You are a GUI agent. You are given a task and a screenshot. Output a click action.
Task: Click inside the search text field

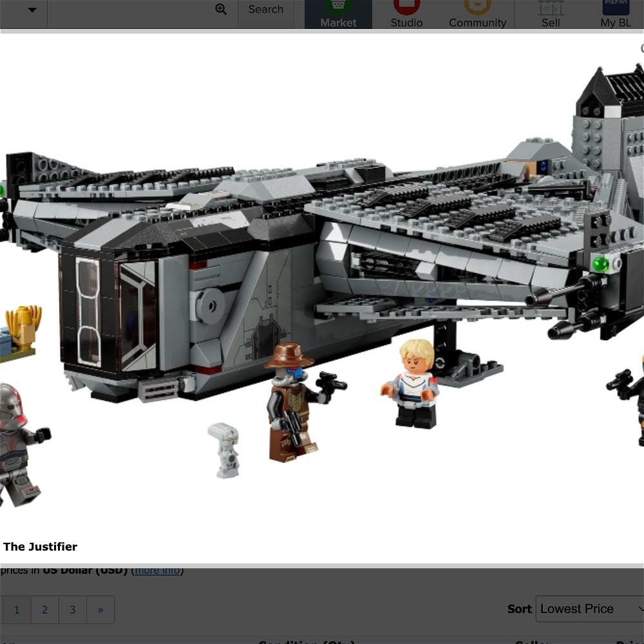(129, 10)
